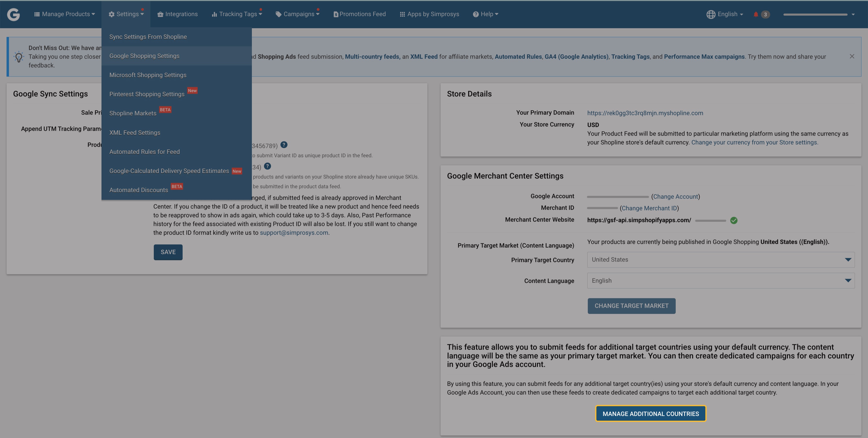The height and width of the screenshot is (438, 868).
Task: Click support@simprosys.com email link
Action: coord(294,232)
